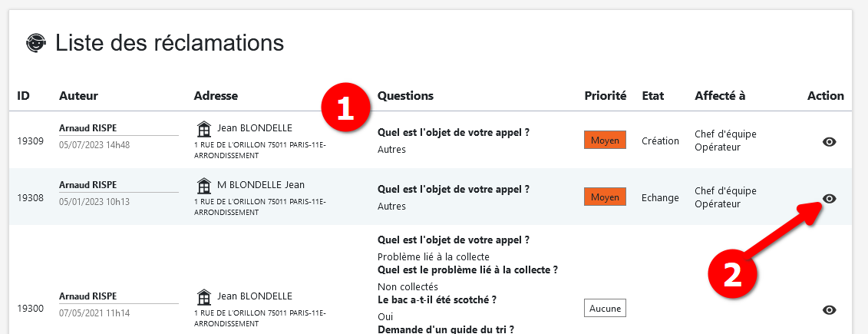This screenshot has height=334, width=868.
Task: Click the Liste des réclamations title
Action: coord(170,43)
